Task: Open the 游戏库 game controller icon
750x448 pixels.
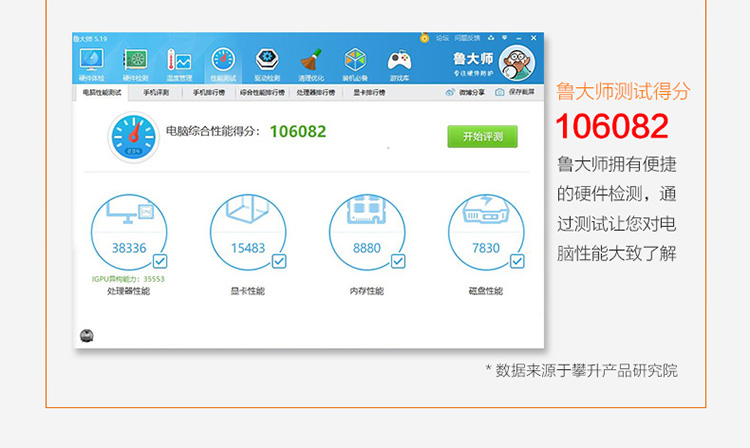Action: [x=399, y=60]
